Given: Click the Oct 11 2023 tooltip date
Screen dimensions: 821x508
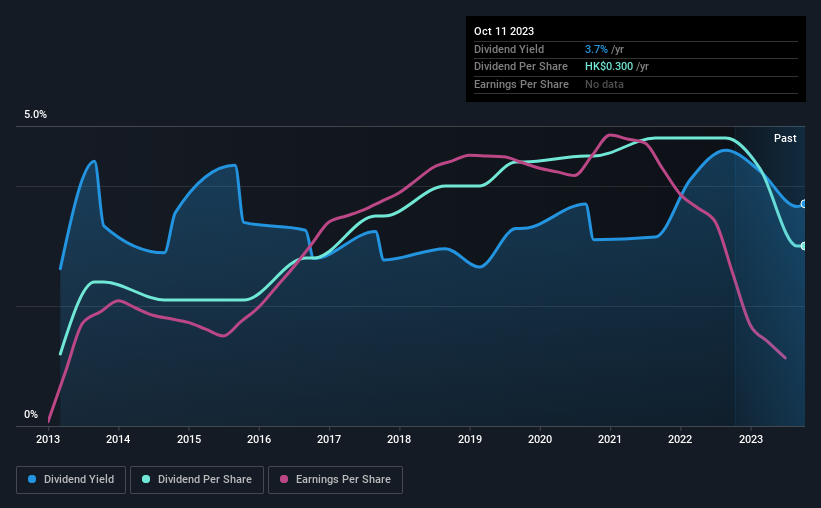Looking at the screenshot, I should click(504, 31).
